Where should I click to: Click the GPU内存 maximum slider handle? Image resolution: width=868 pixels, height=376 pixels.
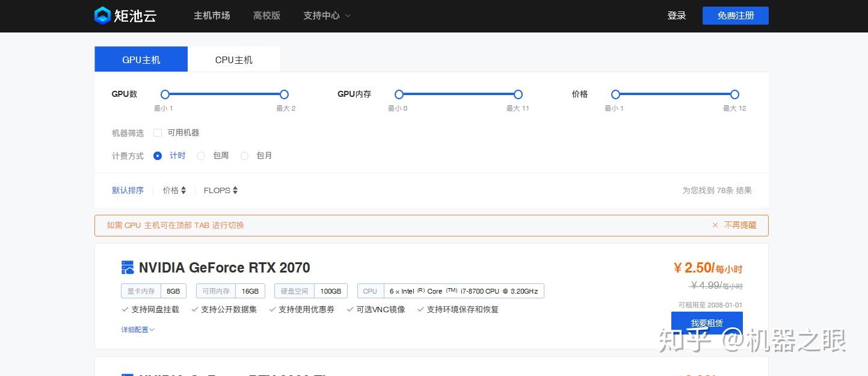coord(518,94)
